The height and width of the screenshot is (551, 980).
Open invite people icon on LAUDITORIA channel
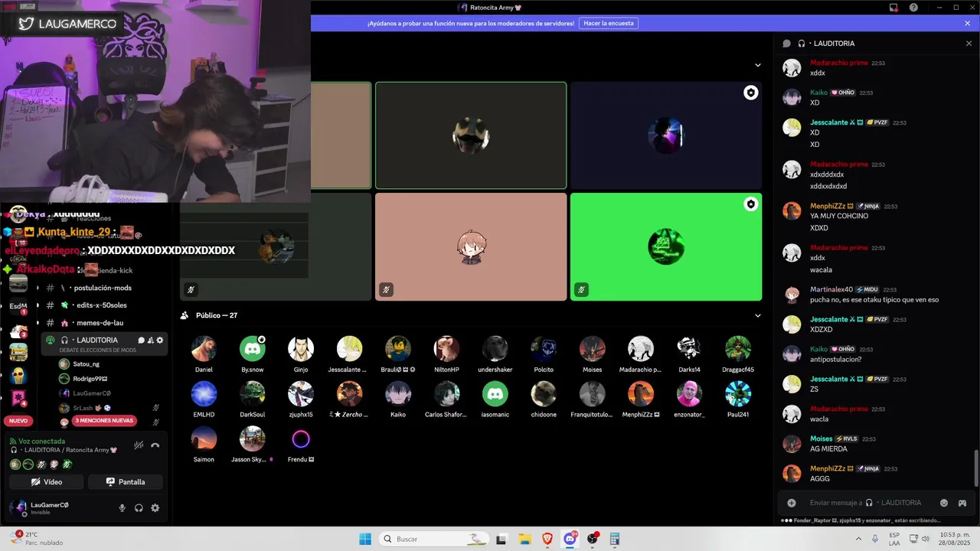(x=151, y=340)
